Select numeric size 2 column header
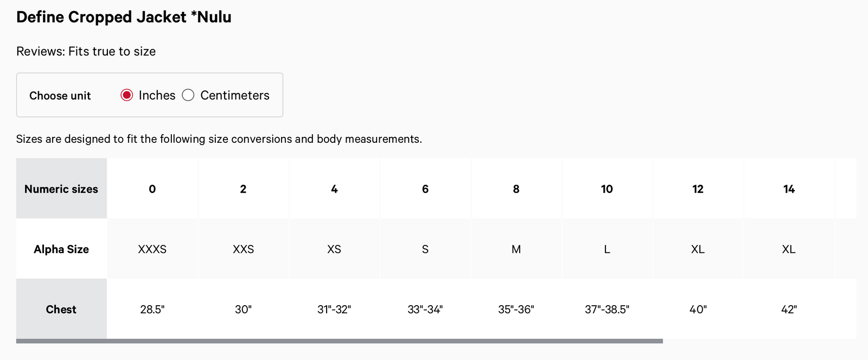Image resolution: width=868 pixels, height=360 pixels. [243, 189]
